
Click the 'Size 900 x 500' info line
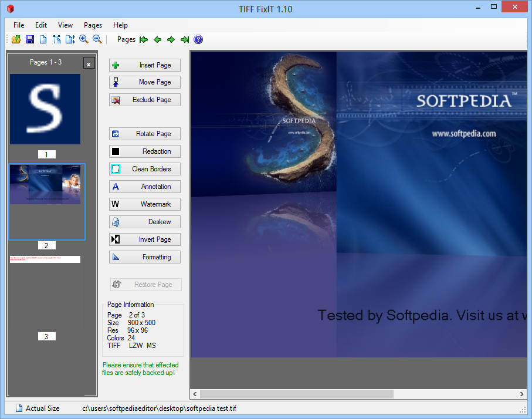(131, 323)
